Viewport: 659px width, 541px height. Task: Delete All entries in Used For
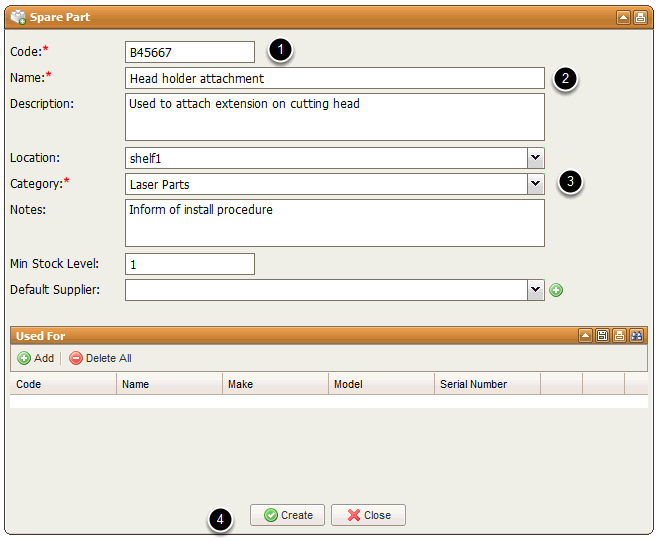pyautogui.click(x=100, y=358)
